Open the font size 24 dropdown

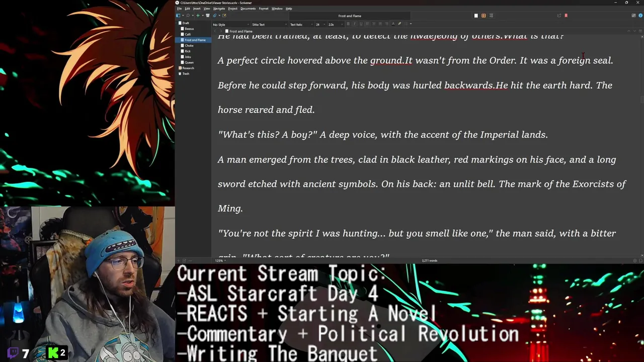pyautogui.click(x=320, y=25)
